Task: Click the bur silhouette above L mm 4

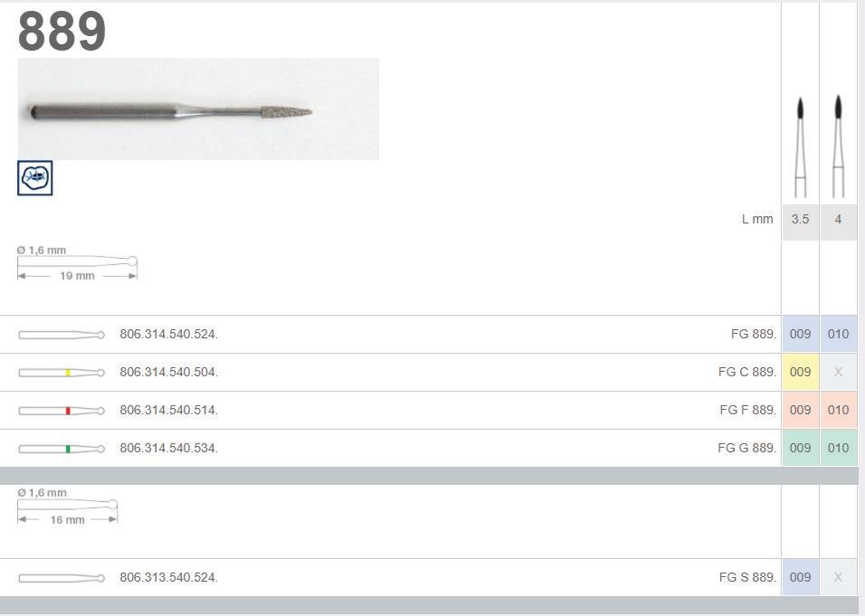Action: [838, 146]
